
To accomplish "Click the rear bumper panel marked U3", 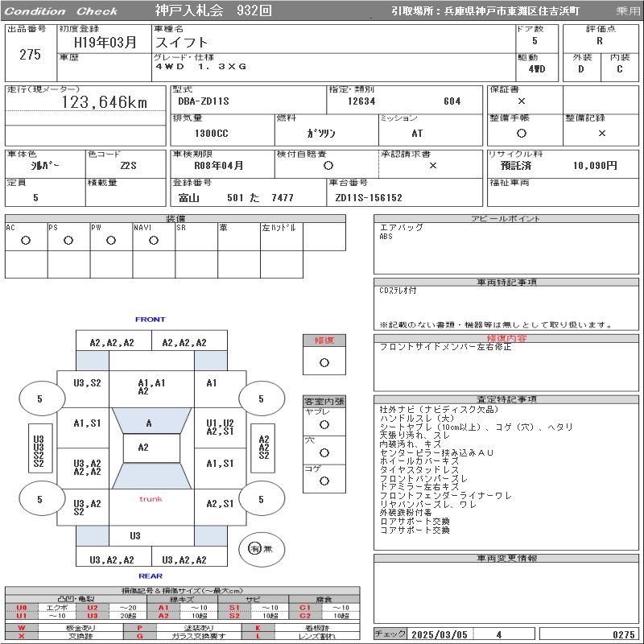I will pos(135,535).
